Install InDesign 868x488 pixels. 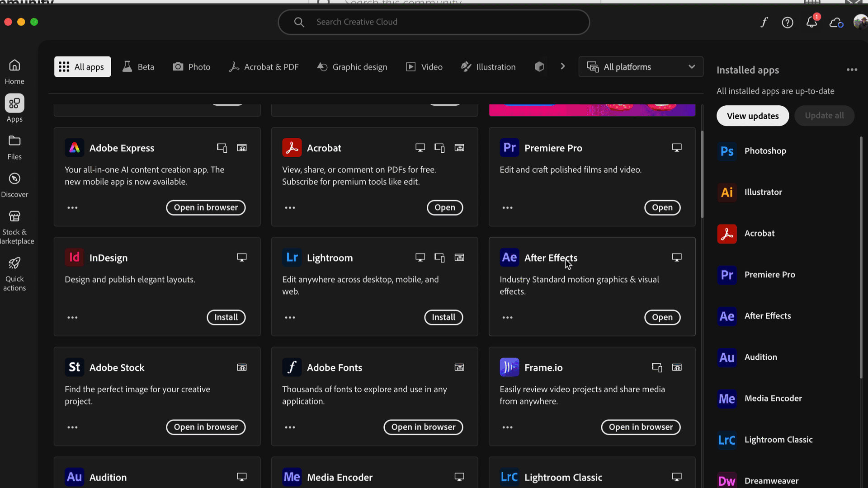coord(226,317)
